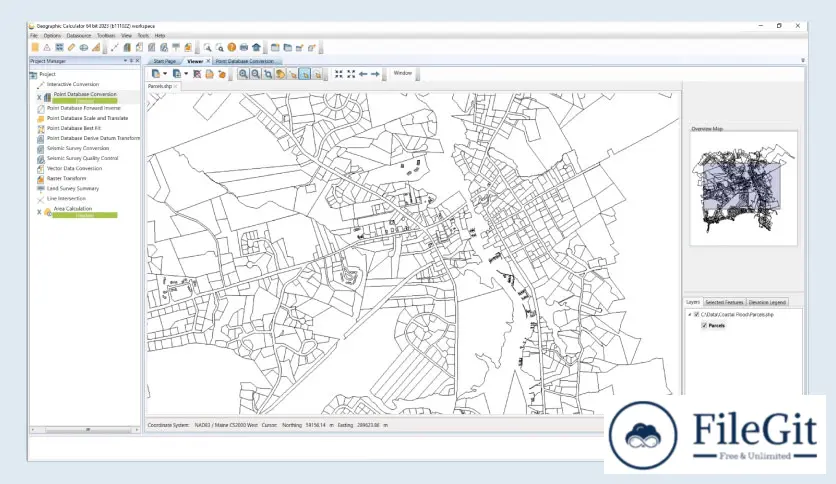
Task: Open Land Survey Summary
Action: (x=73, y=189)
